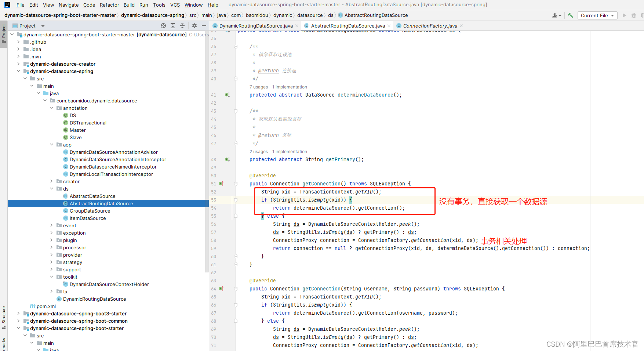Toggle code fold marker at line 53
Screen dimensions: 644x351
point(236,200)
